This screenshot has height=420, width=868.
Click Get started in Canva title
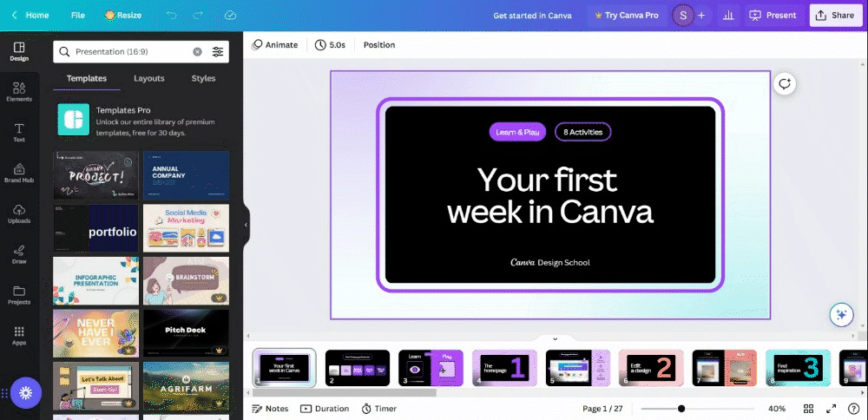(x=533, y=16)
